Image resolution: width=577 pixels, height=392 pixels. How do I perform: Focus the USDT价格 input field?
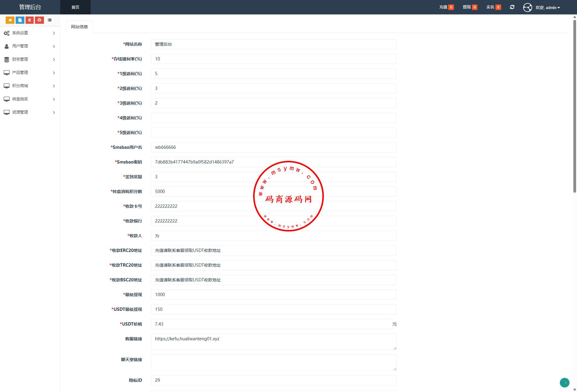tap(271, 324)
